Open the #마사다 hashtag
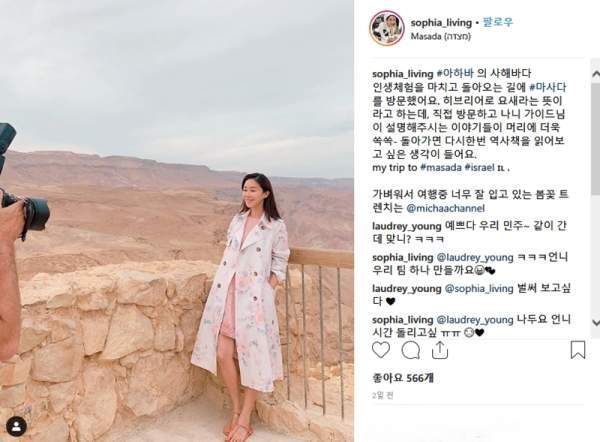The image size is (600, 442). [548, 87]
